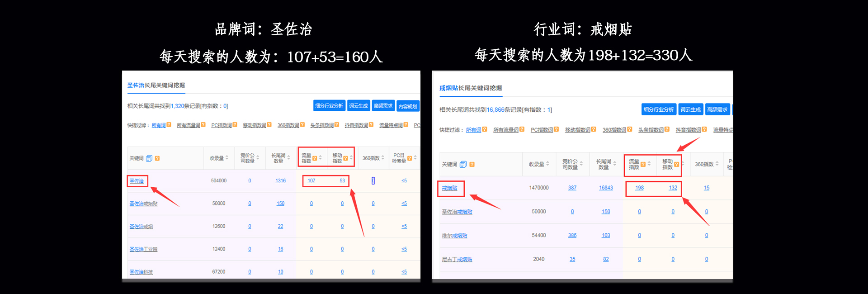
Task: Click 词云生成 button in 圣佐治 panel
Action: point(359,105)
